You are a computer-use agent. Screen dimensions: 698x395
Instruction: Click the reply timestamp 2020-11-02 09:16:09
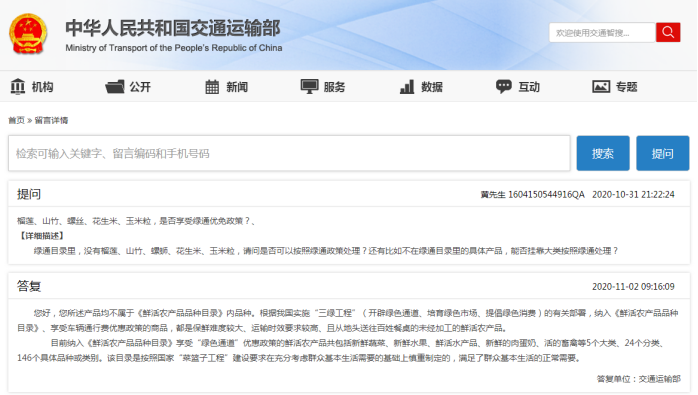633,286
